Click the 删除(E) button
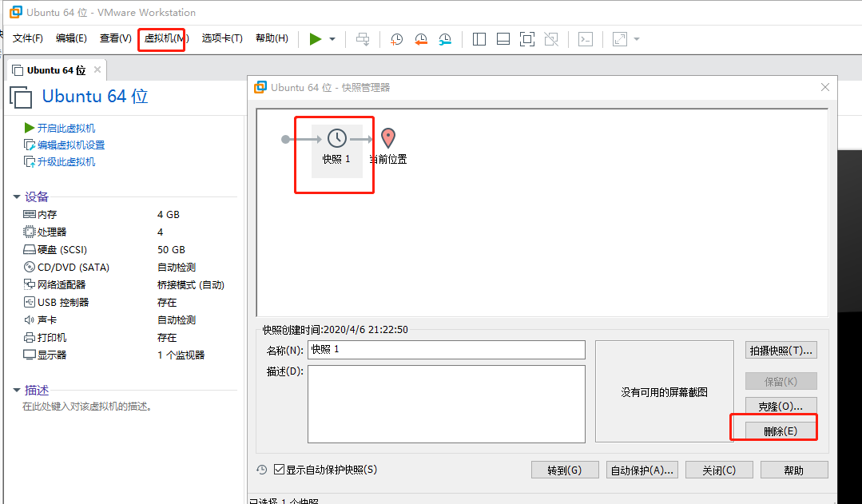The width and height of the screenshot is (862, 504). click(x=781, y=431)
